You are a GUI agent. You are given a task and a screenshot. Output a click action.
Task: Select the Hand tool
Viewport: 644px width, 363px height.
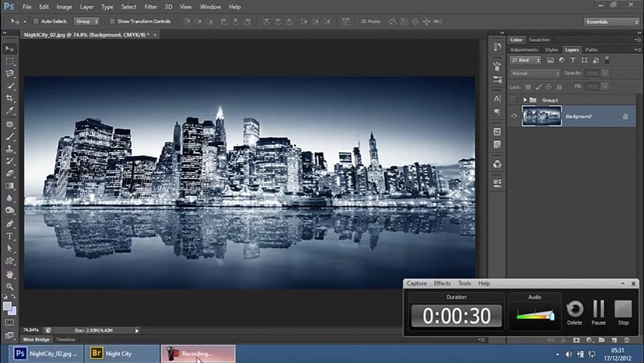click(10, 275)
